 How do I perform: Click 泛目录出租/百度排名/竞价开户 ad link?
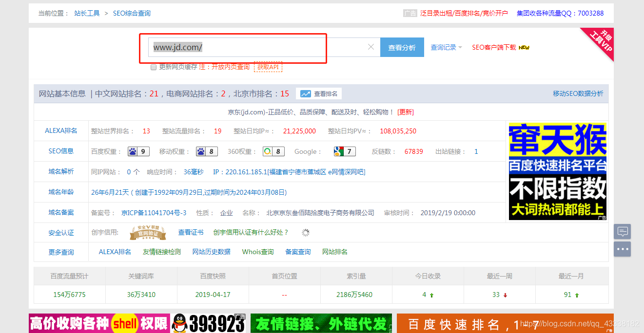[x=464, y=13]
